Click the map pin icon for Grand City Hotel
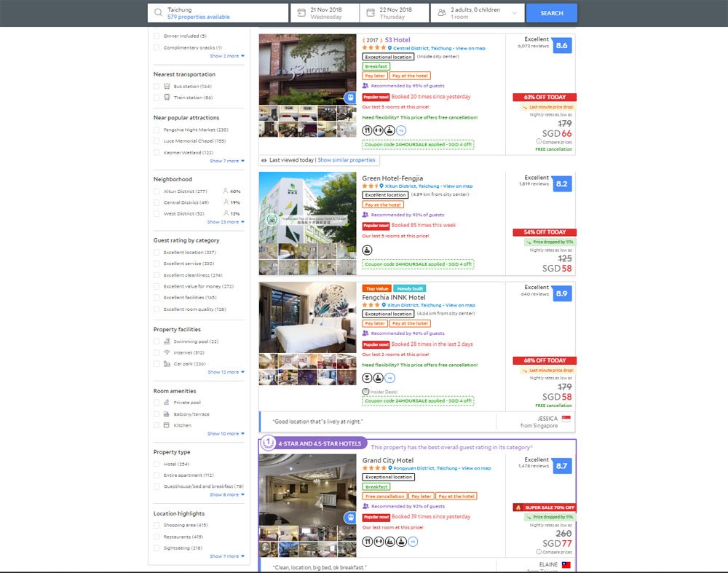Image resolution: width=728 pixels, height=573 pixels. pos(390,468)
